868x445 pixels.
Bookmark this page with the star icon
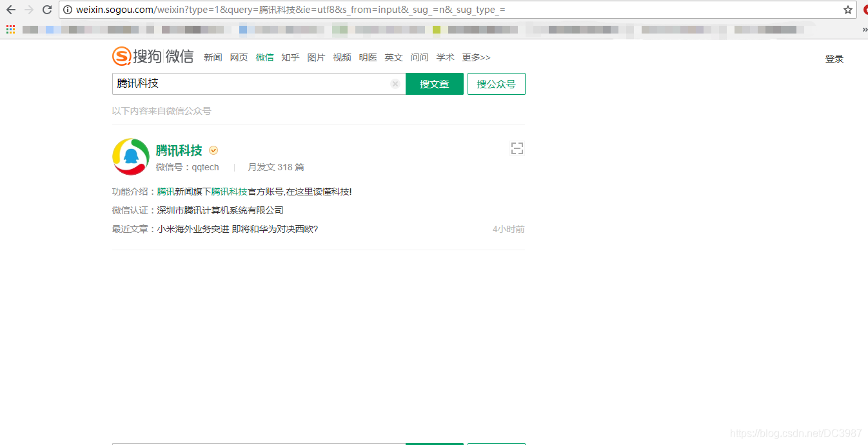pyautogui.click(x=848, y=10)
